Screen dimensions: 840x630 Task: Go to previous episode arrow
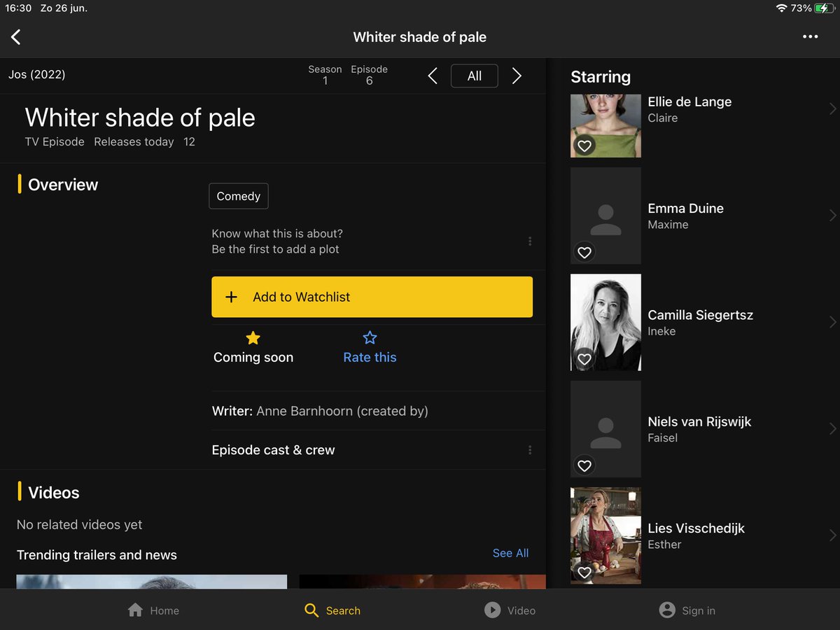pos(433,76)
